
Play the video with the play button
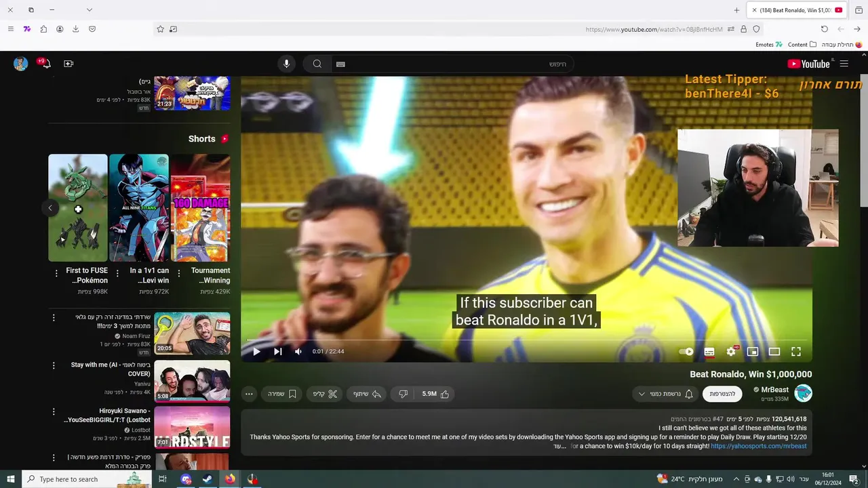(256, 351)
